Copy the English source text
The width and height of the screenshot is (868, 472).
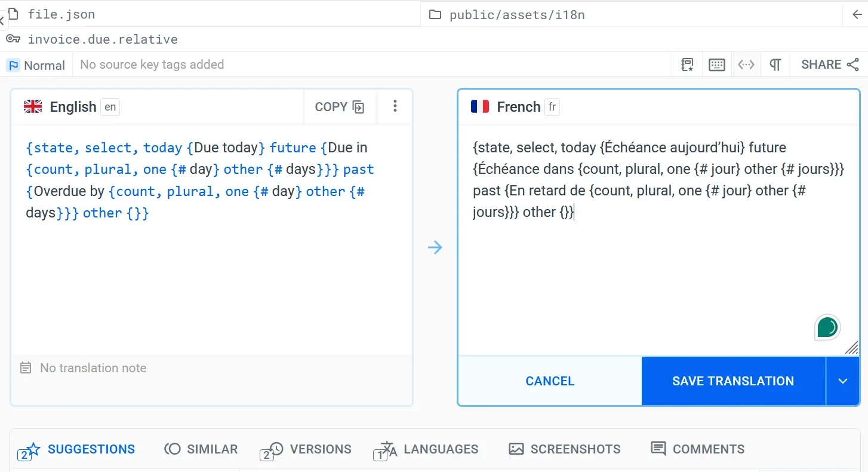click(x=340, y=107)
